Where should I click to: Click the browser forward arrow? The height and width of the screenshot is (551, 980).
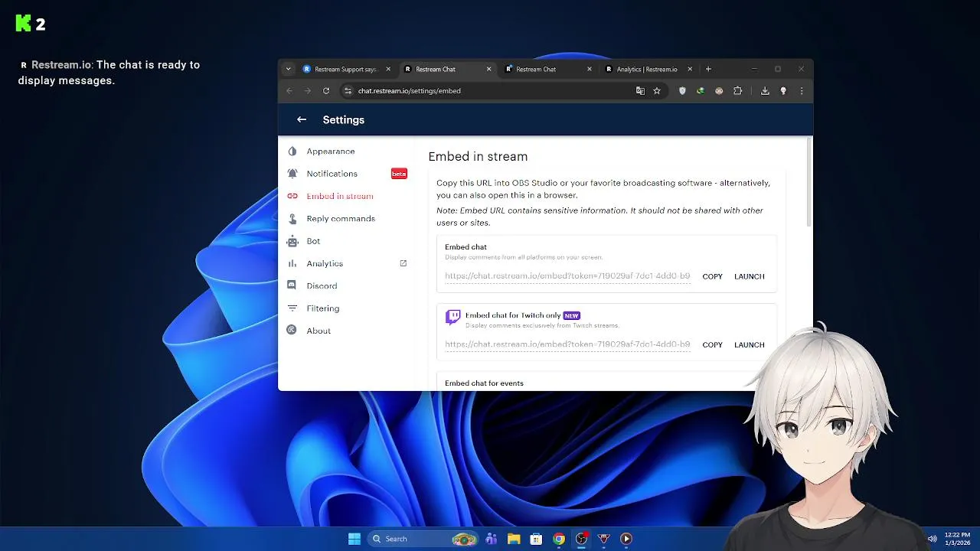pos(308,90)
